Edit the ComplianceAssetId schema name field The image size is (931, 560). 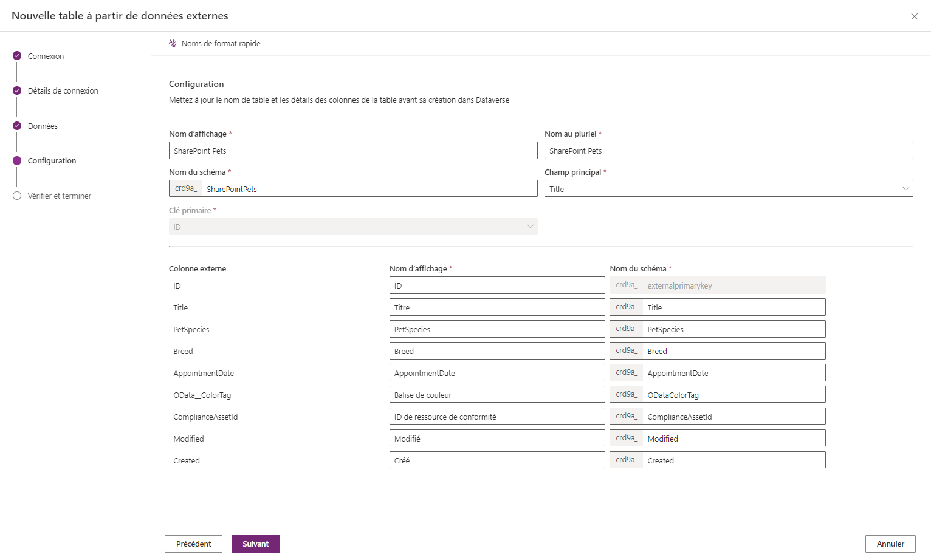pyautogui.click(x=734, y=417)
